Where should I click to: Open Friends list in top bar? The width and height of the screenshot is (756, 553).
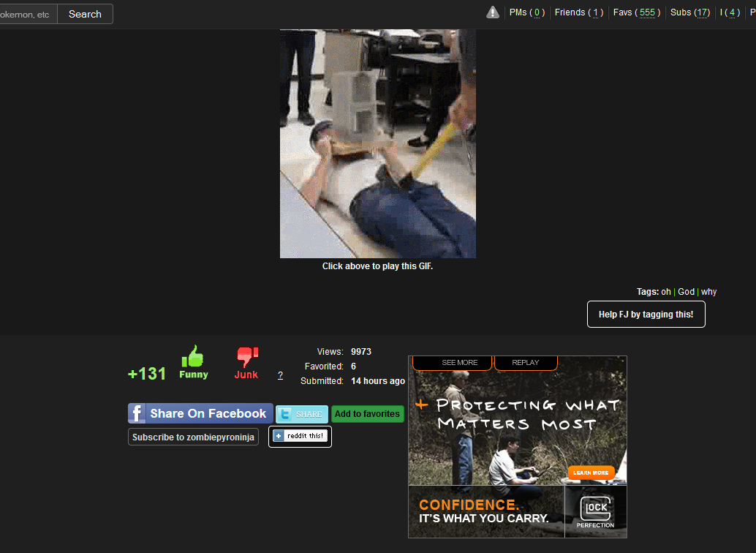(x=578, y=12)
